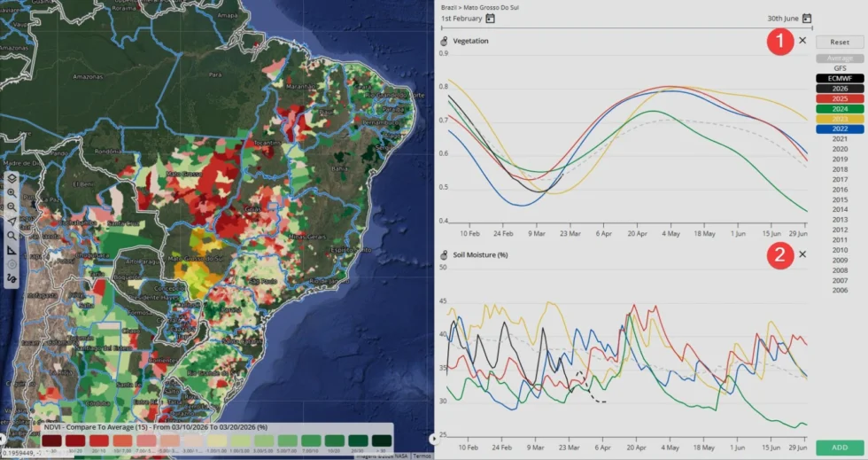Image resolution: width=868 pixels, height=460 pixels.
Task: Open the 1st February start date calendar
Action: pyautogui.click(x=490, y=19)
